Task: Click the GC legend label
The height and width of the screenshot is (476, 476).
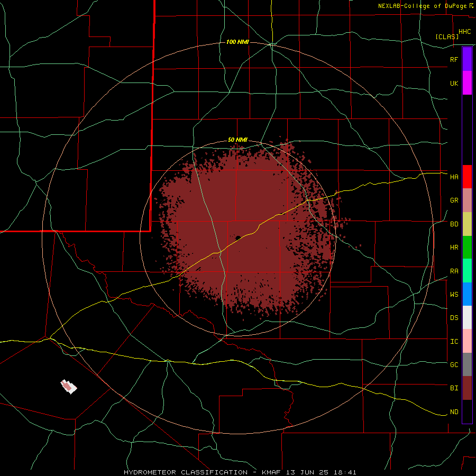Action: click(x=454, y=364)
